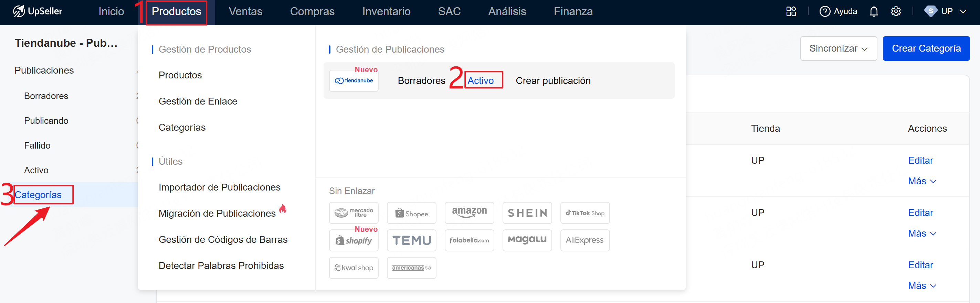This screenshot has width=980, height=303.
Task: Open the settings gear icon
Action: coord(896,11)
